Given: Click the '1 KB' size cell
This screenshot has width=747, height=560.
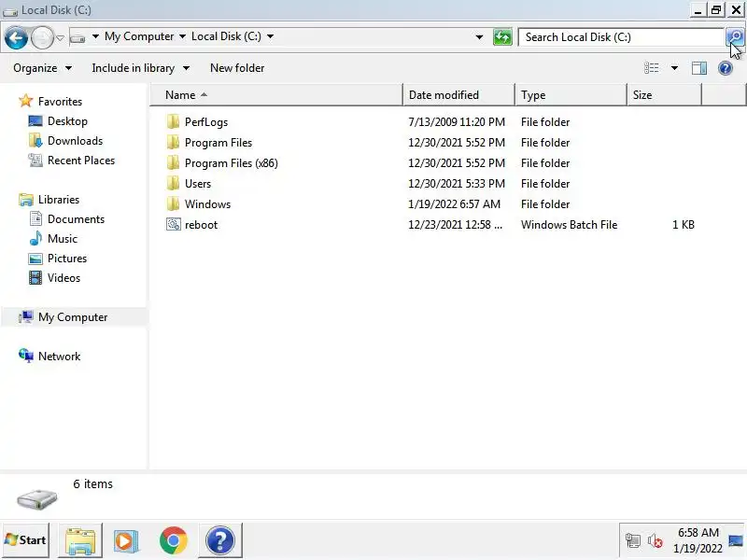Looking at the screenshot, I should coord(684,225).
